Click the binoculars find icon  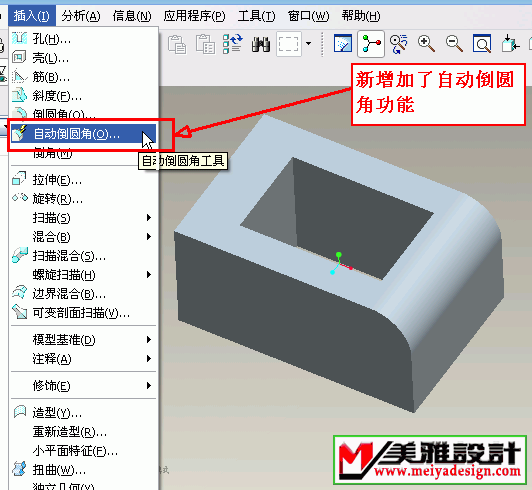(x=261, y=44)
